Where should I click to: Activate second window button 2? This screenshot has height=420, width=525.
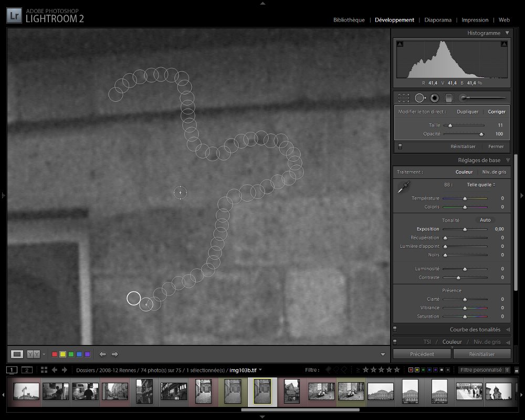pos(27,370)
